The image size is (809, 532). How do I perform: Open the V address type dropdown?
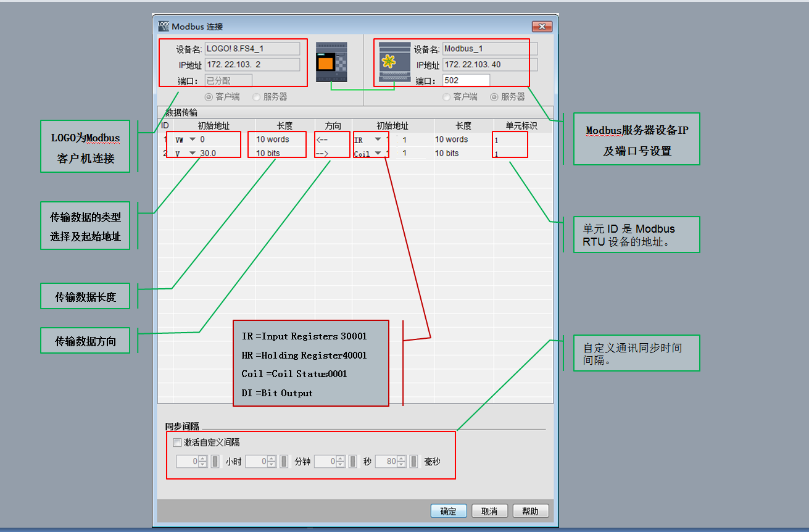[x=192, y=153]
